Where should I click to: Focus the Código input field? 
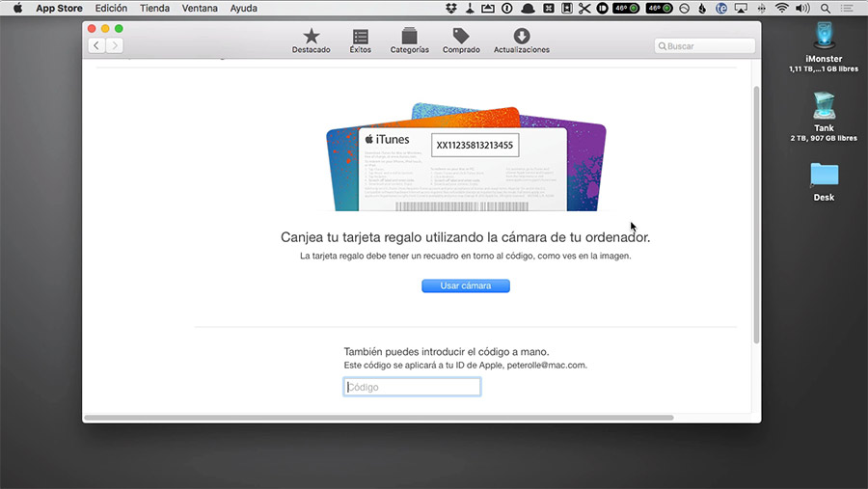pyautogui.click(x=412, y=387)
